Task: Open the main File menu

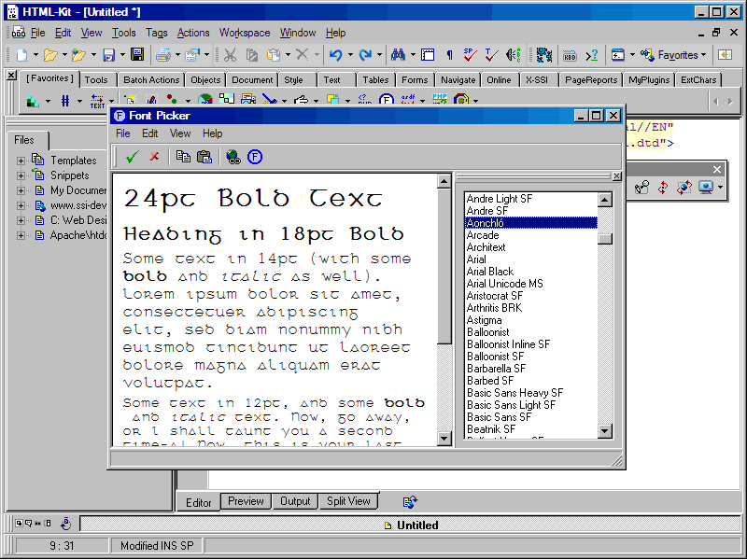Action: [37, 33]
